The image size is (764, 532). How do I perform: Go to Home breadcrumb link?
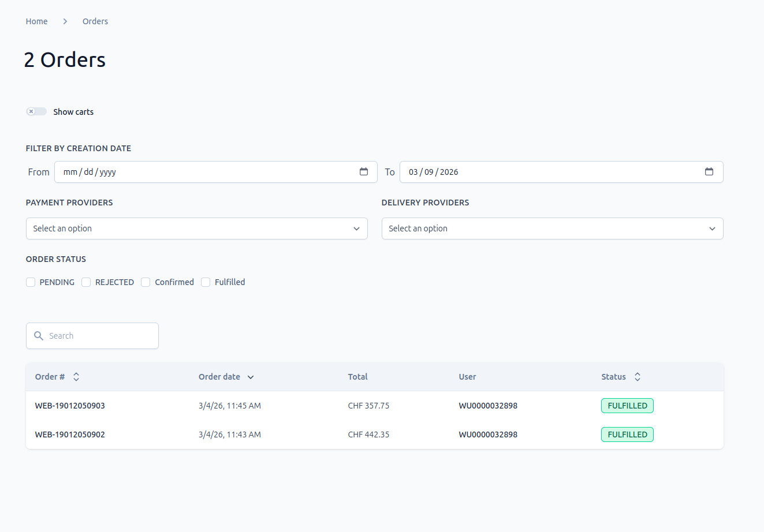coord(36,21)
